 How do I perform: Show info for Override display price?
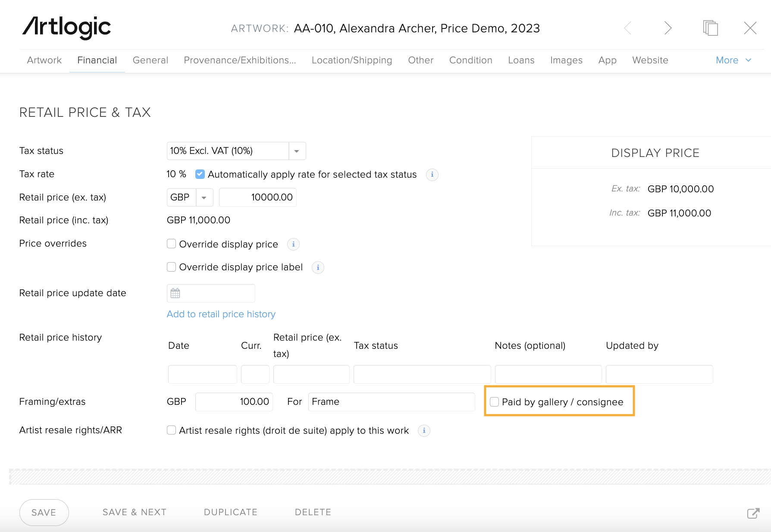click(x=293, y=244)
